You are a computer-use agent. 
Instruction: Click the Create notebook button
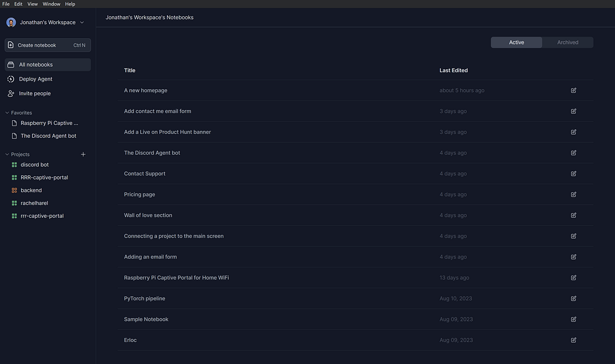[48, 45]
